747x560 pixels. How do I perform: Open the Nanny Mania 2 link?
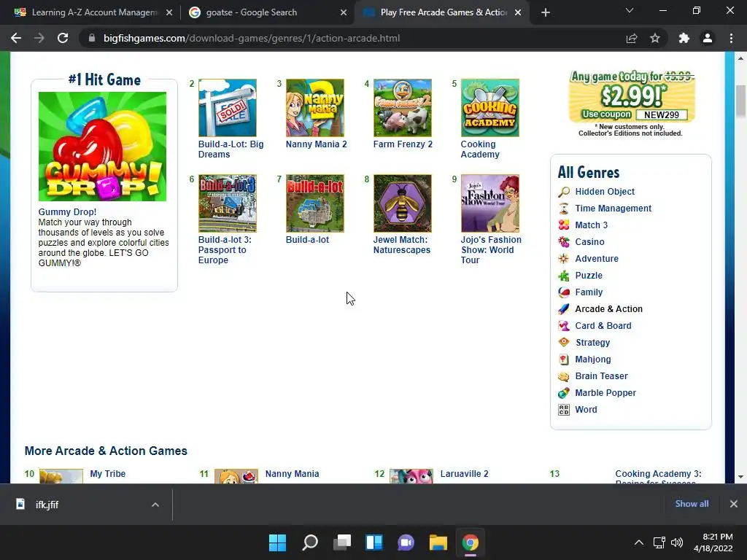tap(317, 144)
